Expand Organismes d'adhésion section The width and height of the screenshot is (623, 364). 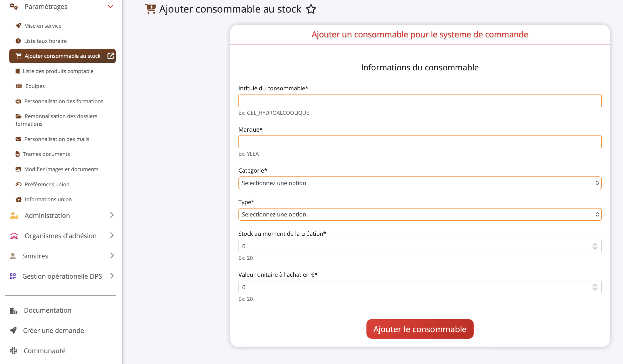(112, 235)
